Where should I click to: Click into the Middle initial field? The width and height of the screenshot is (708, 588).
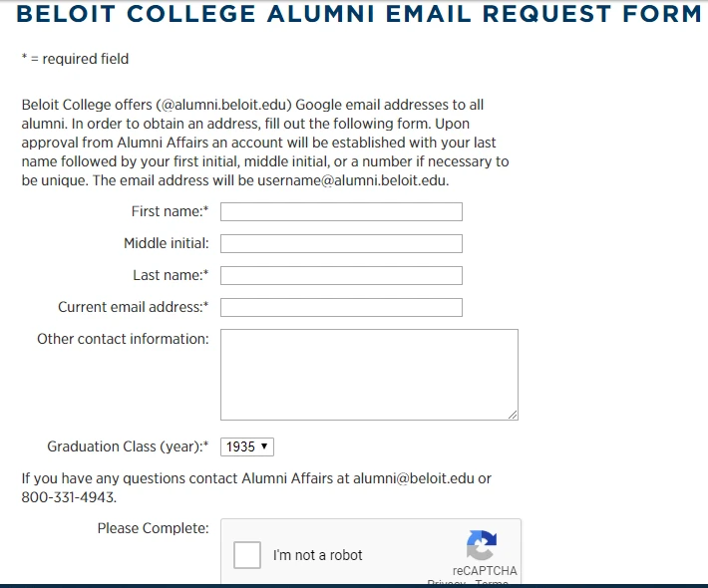point(341,243)
